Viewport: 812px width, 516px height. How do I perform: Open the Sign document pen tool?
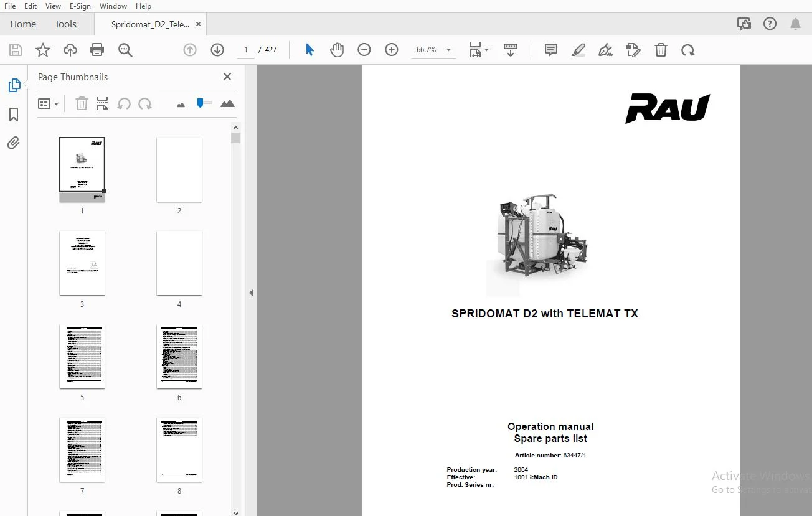click(x=605, y=50)
